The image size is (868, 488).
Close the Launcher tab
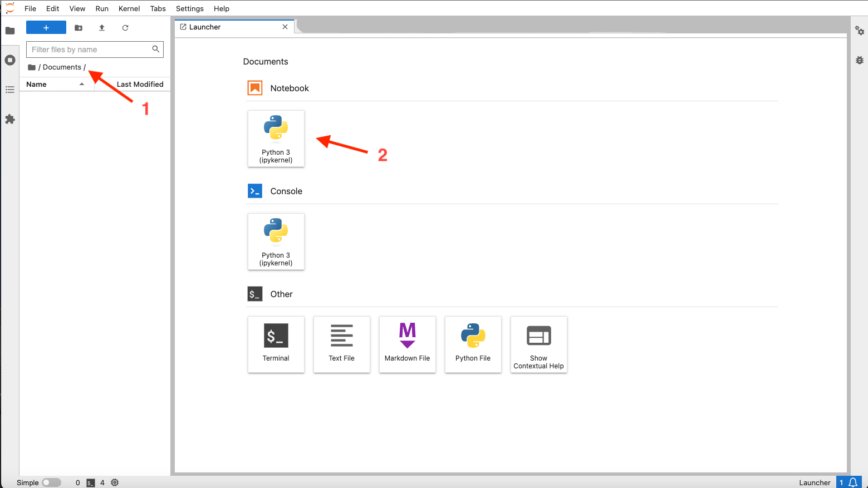click(285, 27)
